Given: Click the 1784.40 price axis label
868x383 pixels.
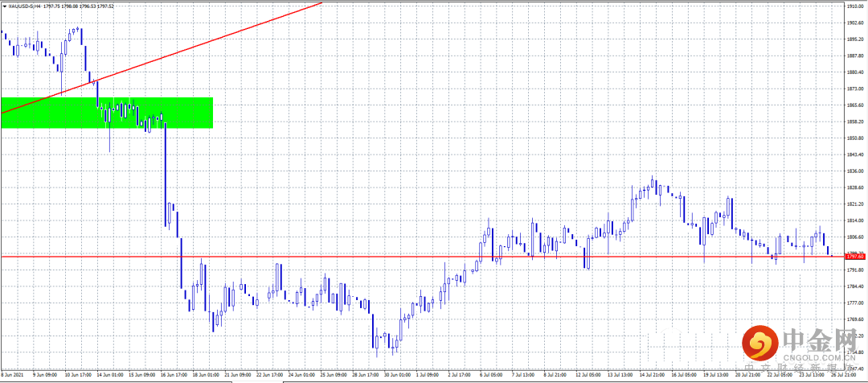Looking at the screenshot, I should click(x=856, y=286).
